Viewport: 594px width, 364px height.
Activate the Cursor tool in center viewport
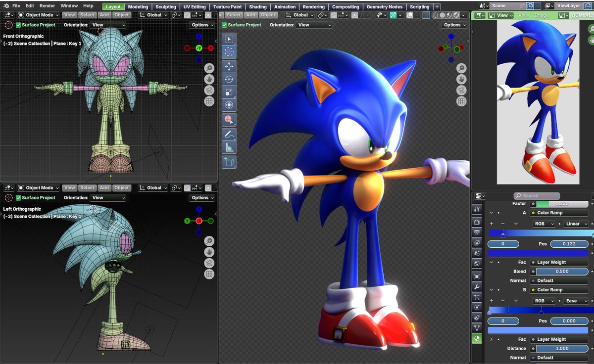point(229,51)
